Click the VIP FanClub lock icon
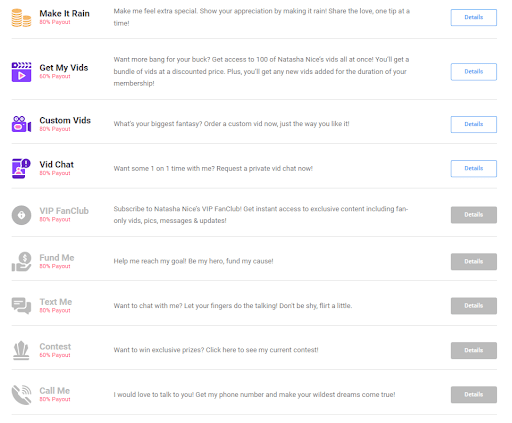 coord(21,215)
